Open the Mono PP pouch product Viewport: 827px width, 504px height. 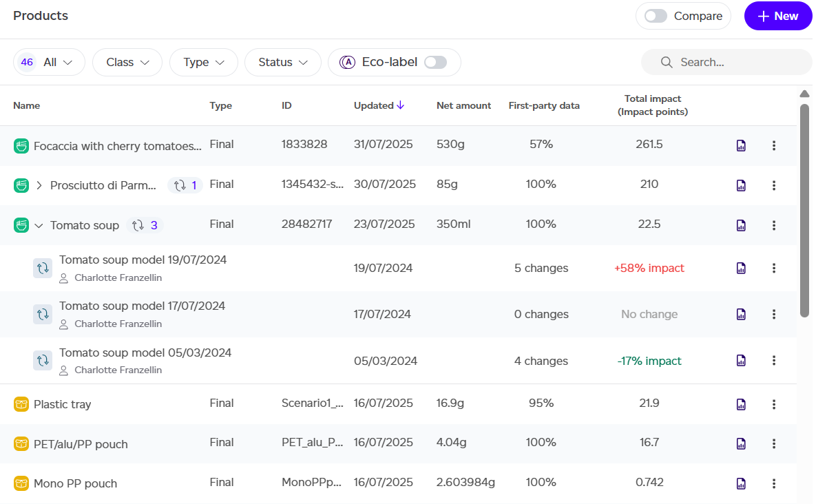tap(75, 483)
